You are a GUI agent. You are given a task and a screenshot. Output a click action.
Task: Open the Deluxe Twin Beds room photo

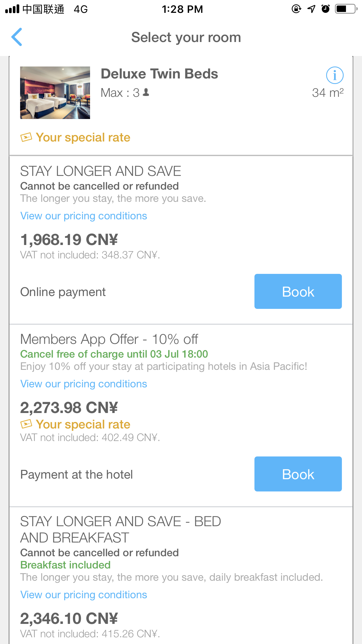click(55, 93)
